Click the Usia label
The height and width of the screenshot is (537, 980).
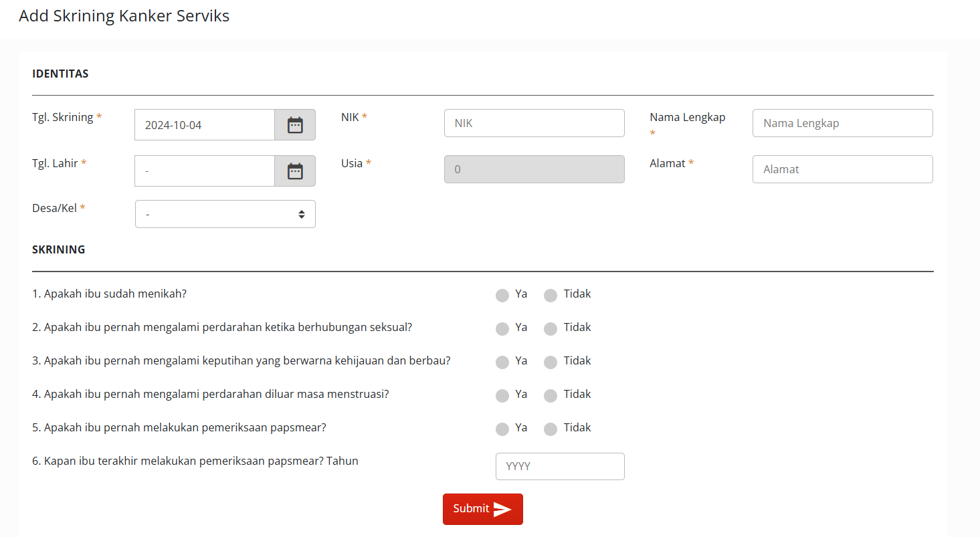tap(356, 163)
